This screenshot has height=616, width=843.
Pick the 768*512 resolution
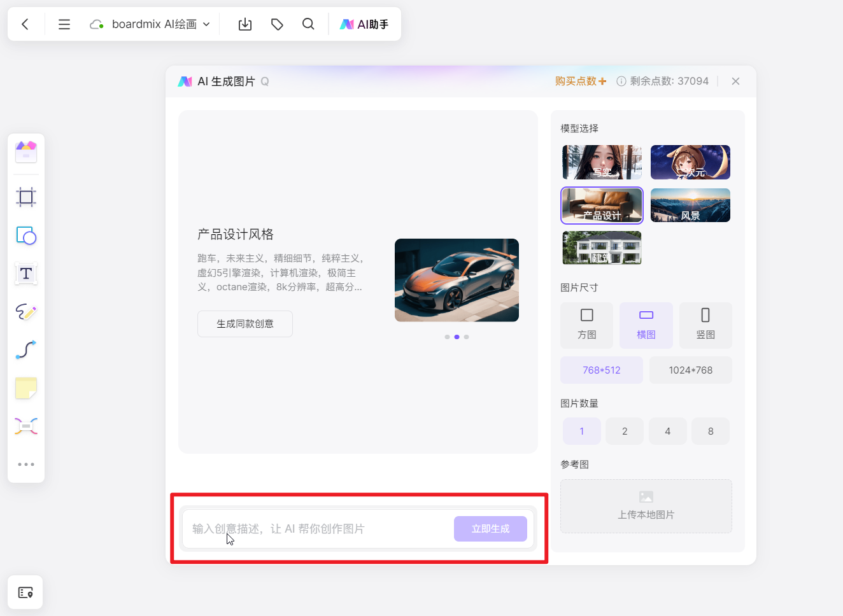pos(602,370)
